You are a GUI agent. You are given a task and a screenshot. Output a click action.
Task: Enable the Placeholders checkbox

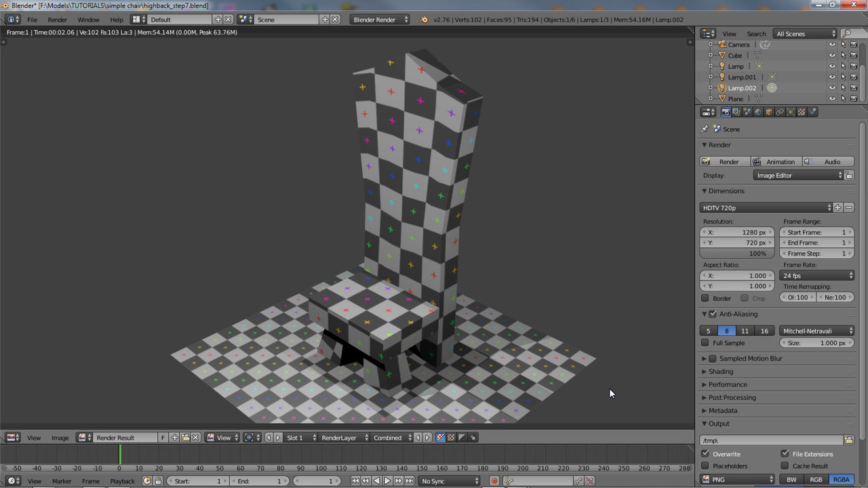click(705, 466)
